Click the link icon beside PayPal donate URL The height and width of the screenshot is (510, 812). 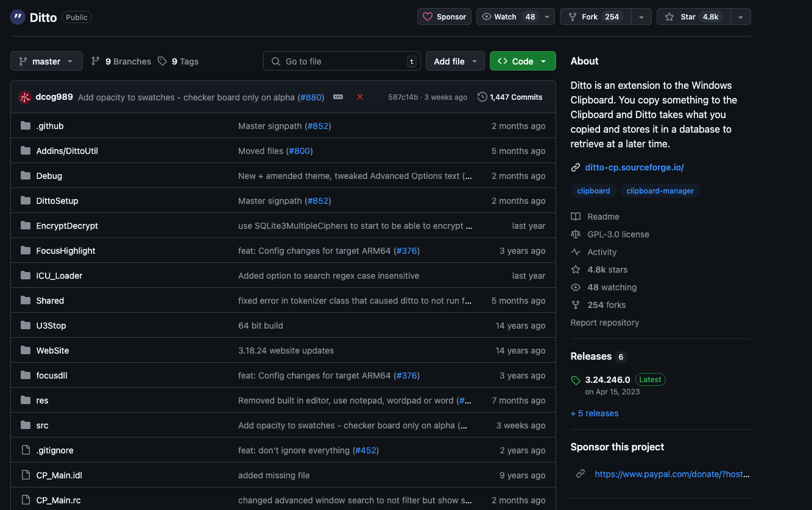(x=581, y=474)
